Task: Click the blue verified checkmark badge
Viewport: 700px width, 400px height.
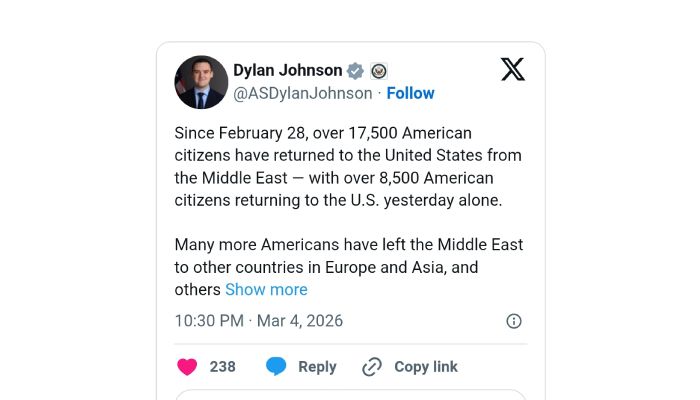Action: (355, 71)
